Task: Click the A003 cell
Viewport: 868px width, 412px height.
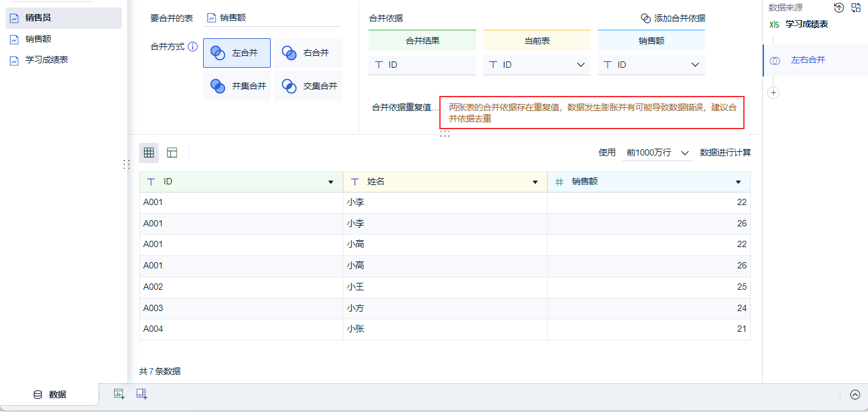Action: (x=241, y=308)
